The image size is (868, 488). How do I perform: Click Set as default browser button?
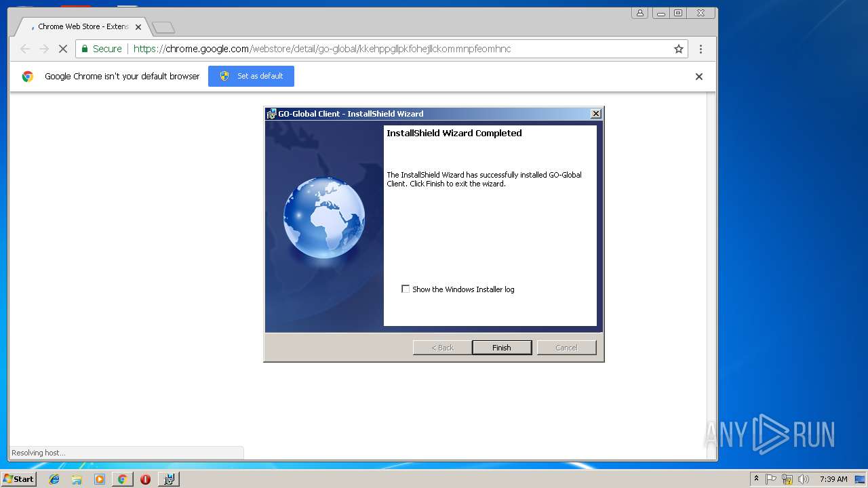coord(251,76)
